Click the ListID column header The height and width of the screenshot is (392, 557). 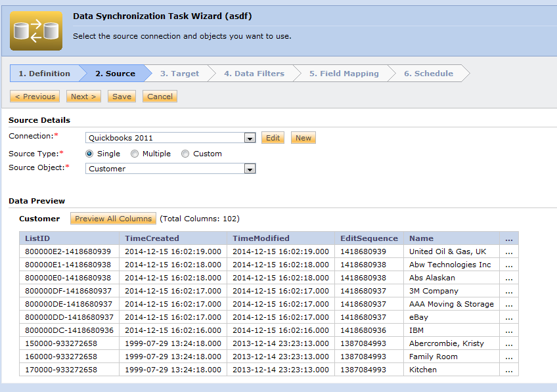[x=69, y=238]
